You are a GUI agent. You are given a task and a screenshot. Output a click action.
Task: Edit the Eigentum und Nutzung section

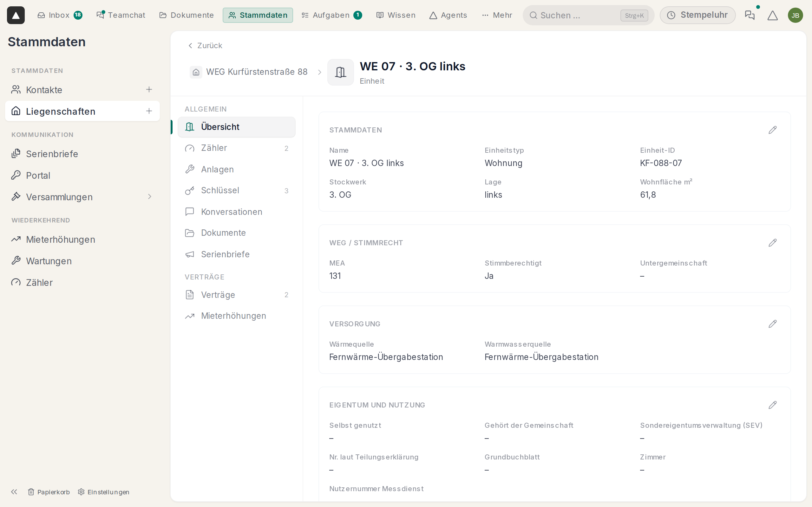[x=772, y=405]
